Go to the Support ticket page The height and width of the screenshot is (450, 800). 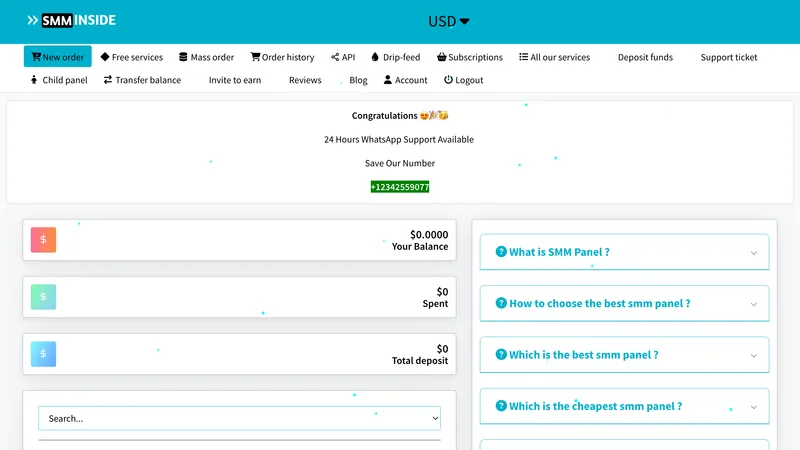coord(728,57)
